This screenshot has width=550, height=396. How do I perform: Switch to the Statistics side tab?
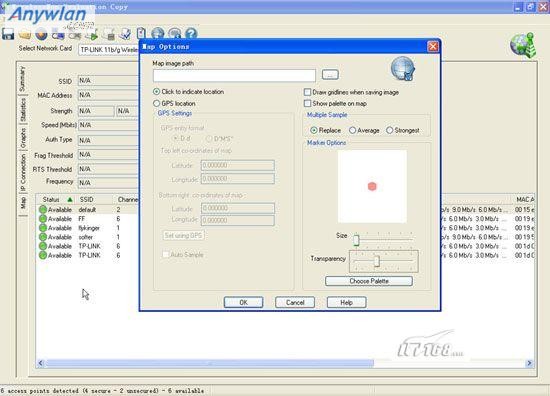click(x=22, y=110)
